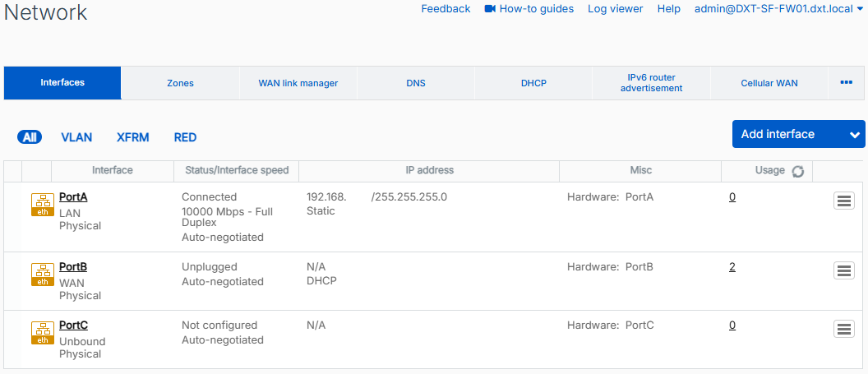Expand the Add interface dropdown arrow

click(854, 135)
